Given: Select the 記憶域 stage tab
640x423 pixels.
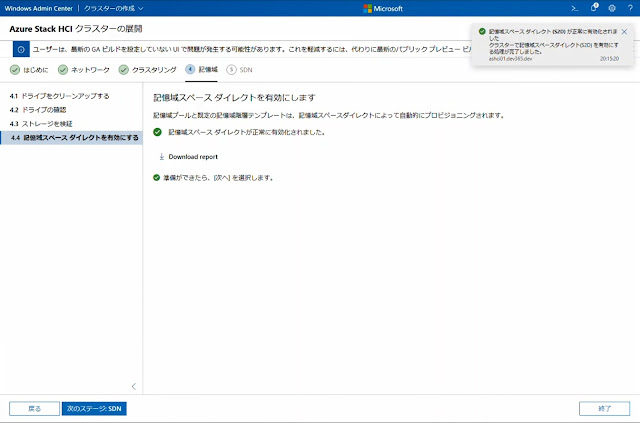Looking at the screenshot, I should (201, 70).
